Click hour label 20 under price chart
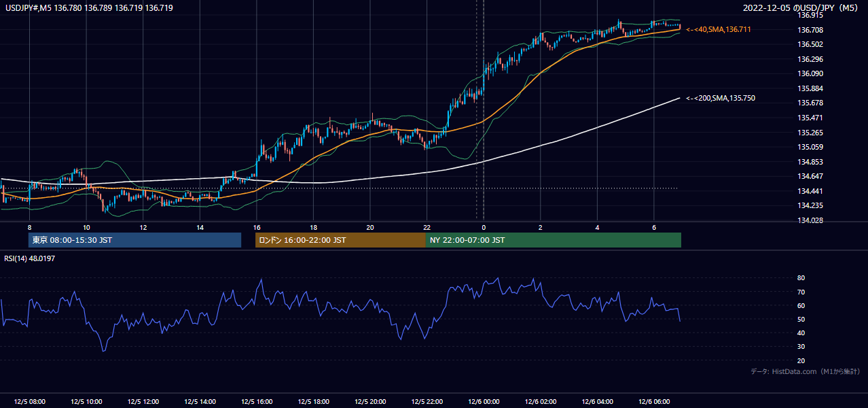The height and width of the screenshot is (408, 868). pyautogui.click(x=370, y=227)
